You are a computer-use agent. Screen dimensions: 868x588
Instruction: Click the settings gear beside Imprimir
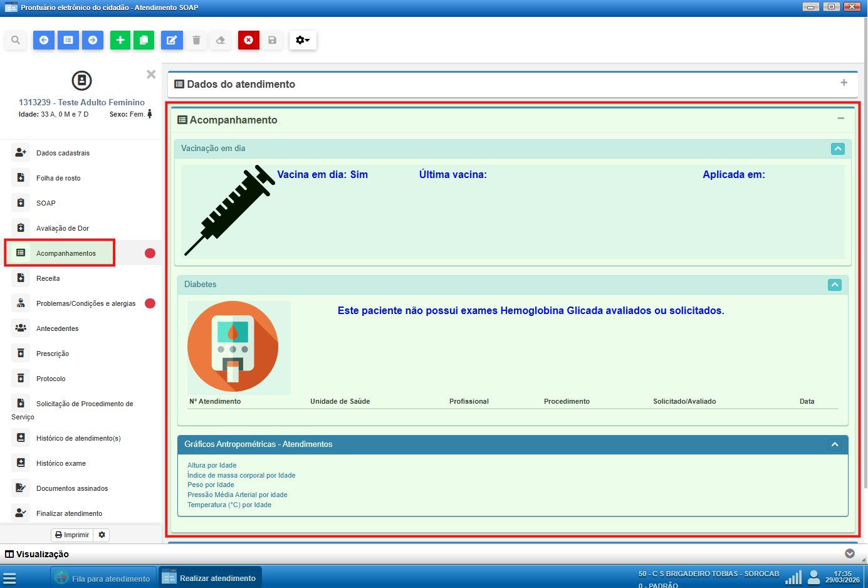102,535
